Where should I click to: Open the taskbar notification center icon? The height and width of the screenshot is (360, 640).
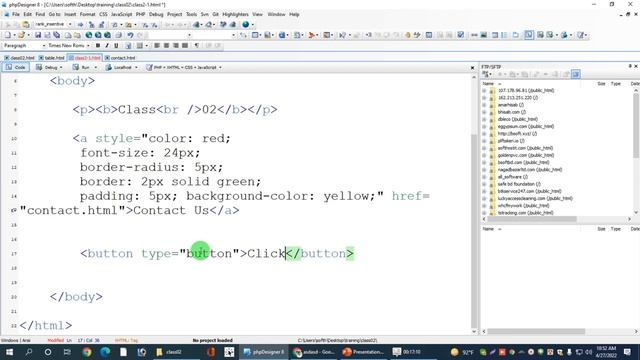tap(627, 352)
